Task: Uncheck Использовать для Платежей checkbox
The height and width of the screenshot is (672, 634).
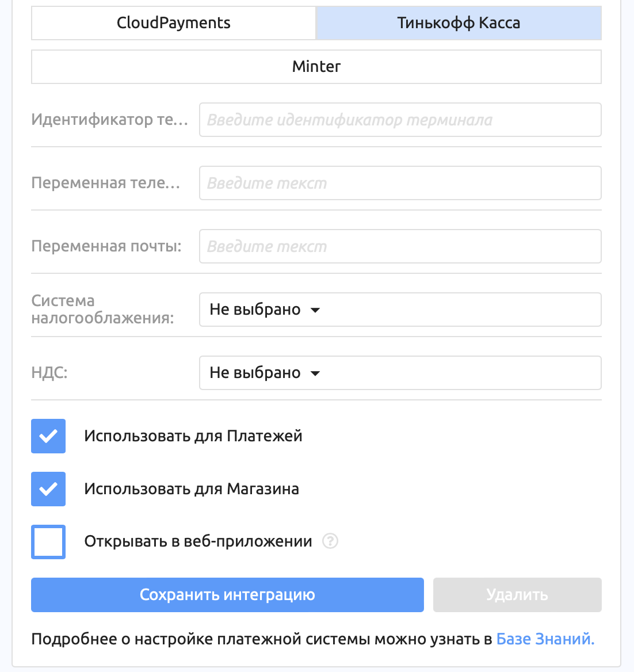Action: (48, 436)
